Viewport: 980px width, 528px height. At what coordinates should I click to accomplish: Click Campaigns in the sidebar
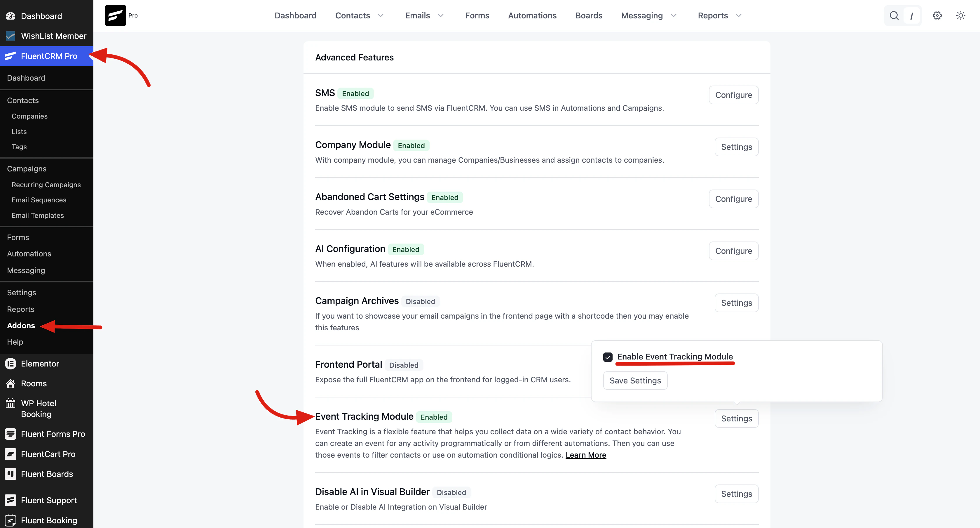27,169
